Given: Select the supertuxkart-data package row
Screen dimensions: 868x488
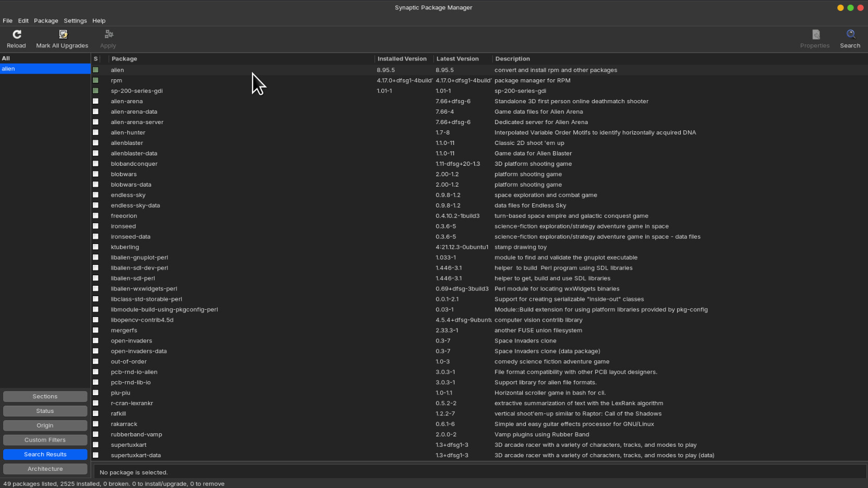Looking at the screenshot, I should click(x=479, y=455).
